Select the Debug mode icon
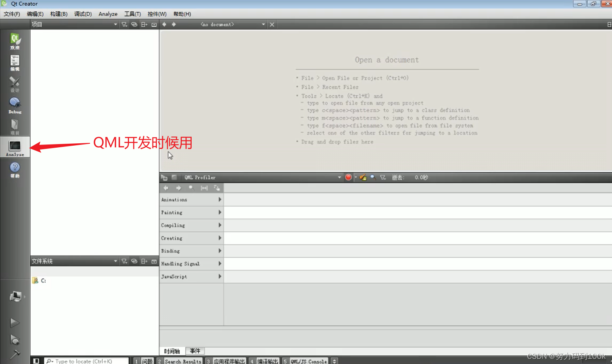The image size is (612, 364). click(x=15, y=105)
